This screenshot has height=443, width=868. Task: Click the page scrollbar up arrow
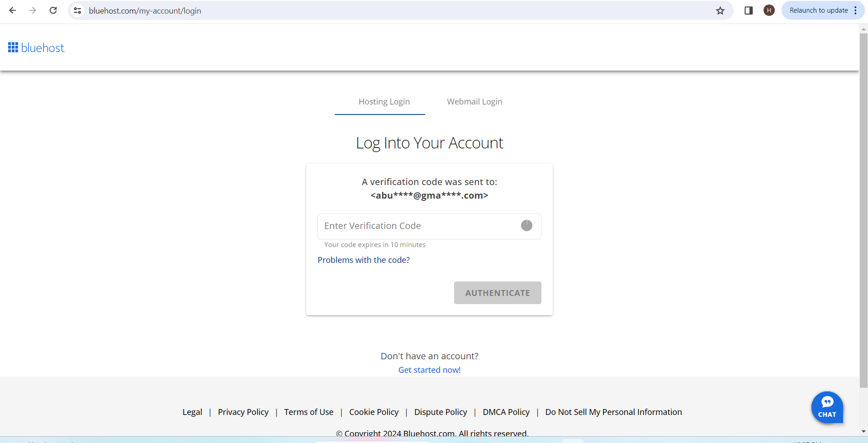click(863, 29)
